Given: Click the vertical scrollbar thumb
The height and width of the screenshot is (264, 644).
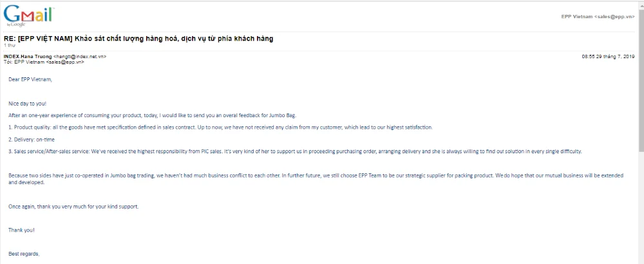Looking at the screenshot, I should pos(641,77).
